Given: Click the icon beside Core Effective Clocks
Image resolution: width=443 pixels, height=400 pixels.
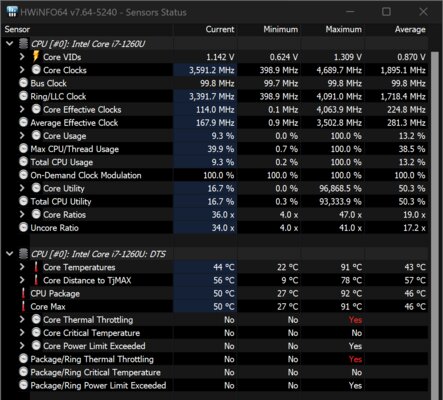Looking at the screenshot, I should tap(36, 109).
